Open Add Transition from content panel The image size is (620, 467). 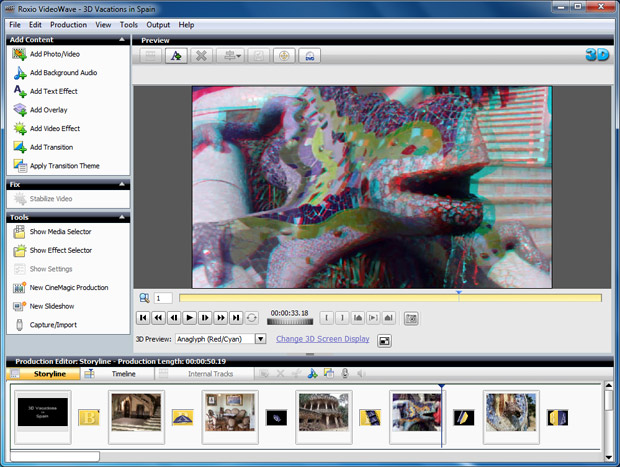[51, 147]
